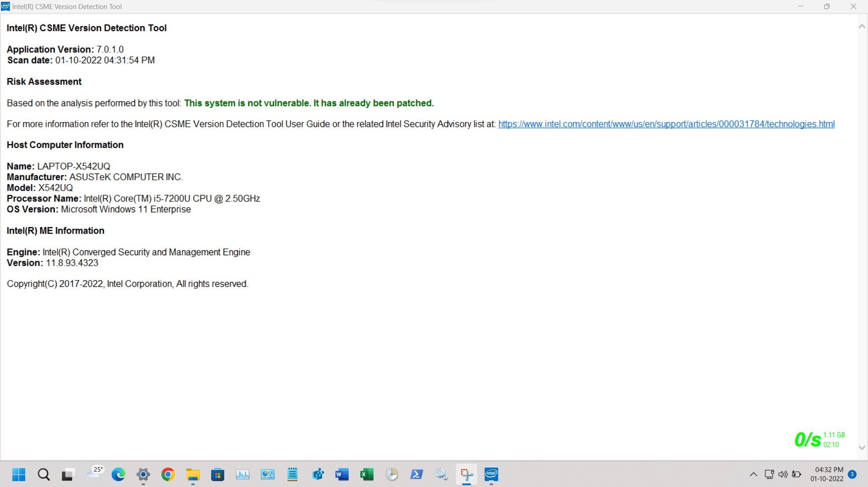Restore down the CSME tool window

coord(827,7)
